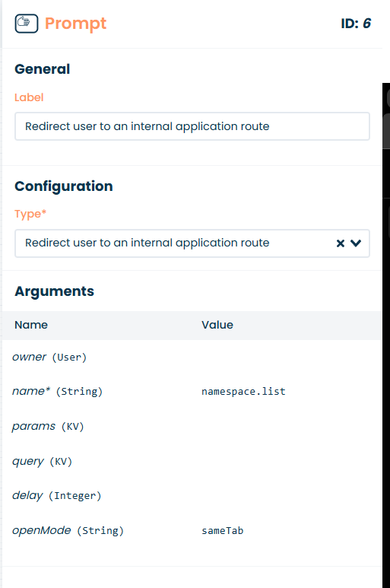The image size is (390, 588).
Task: Select the openMode (String) argument
Action: pyautogui.click(x=68, y=531)
